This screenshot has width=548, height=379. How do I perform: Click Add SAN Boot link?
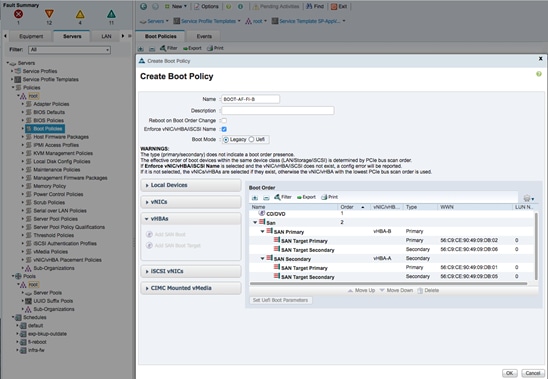166,234
